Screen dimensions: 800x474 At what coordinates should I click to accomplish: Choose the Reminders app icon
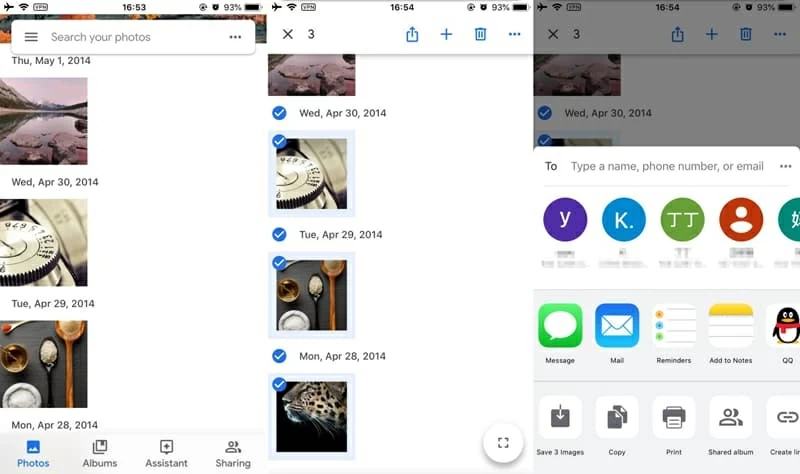click(674, 326)
